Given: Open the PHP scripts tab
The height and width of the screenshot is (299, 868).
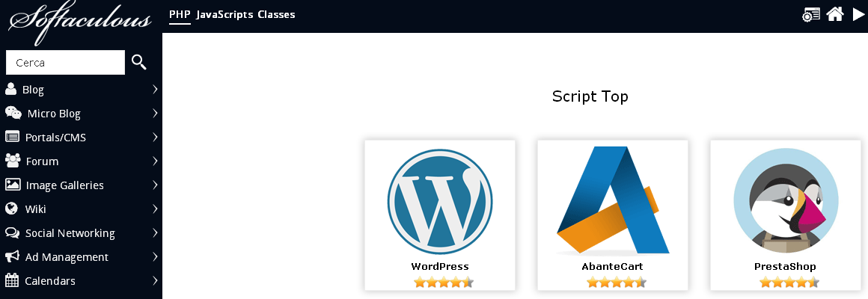Looking at the screenshot, I should tap(180, 14).
